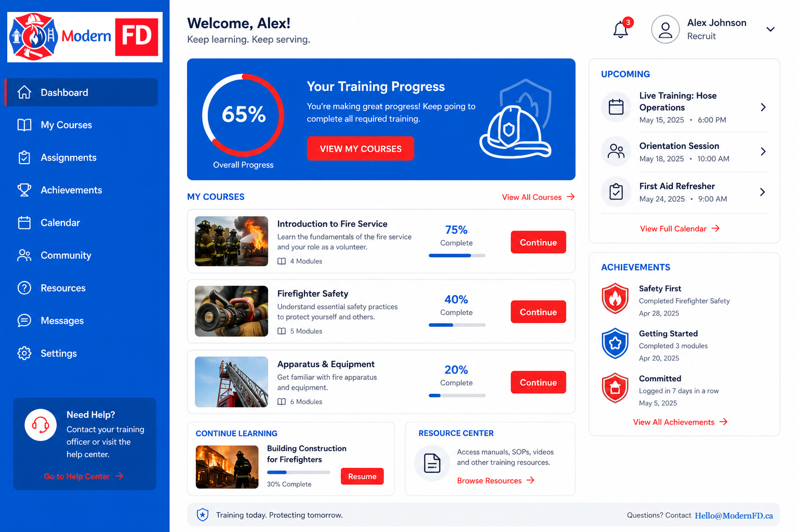The image size is (798, 532).
Task: Expand Live Training: Hose Operations chevron
Action: coord(763,107)
